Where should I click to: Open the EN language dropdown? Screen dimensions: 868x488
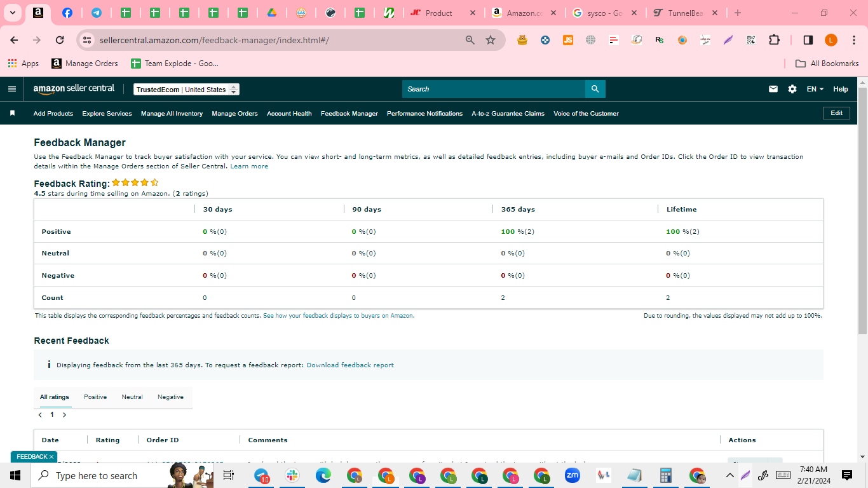(815, 89)
